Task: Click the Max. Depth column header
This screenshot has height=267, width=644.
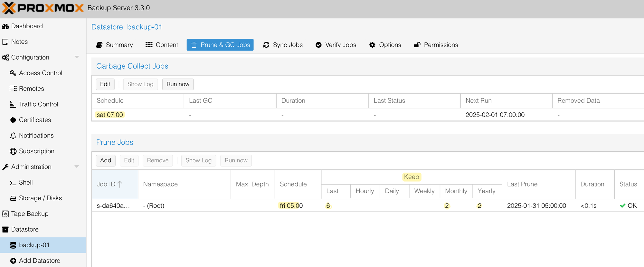Action: [253, 184]
